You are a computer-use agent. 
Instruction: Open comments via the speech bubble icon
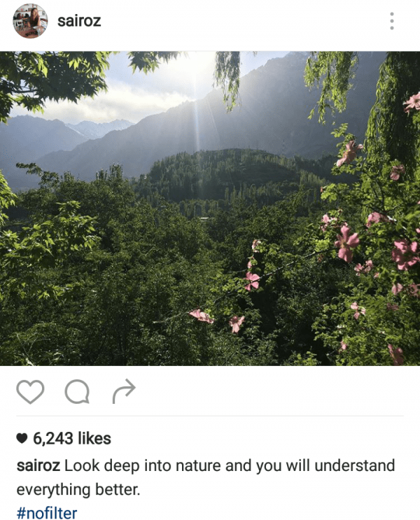77,392
